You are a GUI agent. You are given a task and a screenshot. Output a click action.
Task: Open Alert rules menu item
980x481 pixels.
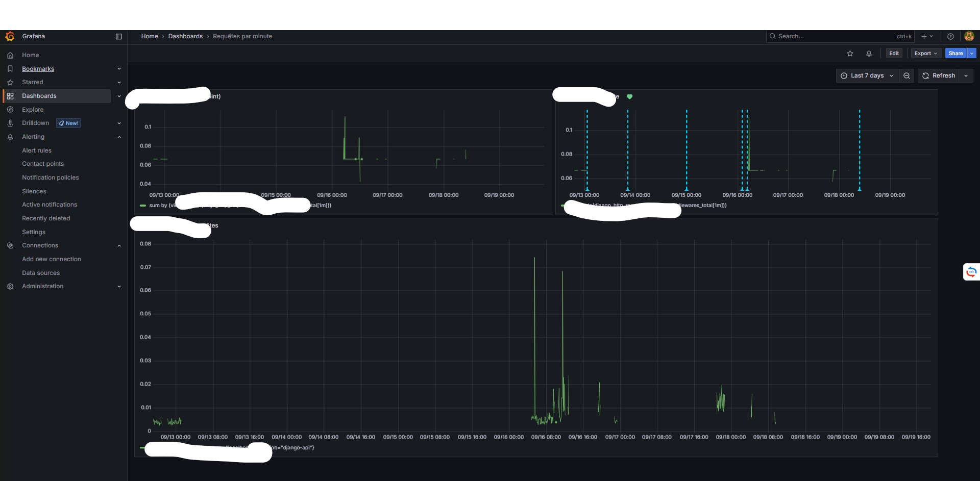tap(37, 150)
